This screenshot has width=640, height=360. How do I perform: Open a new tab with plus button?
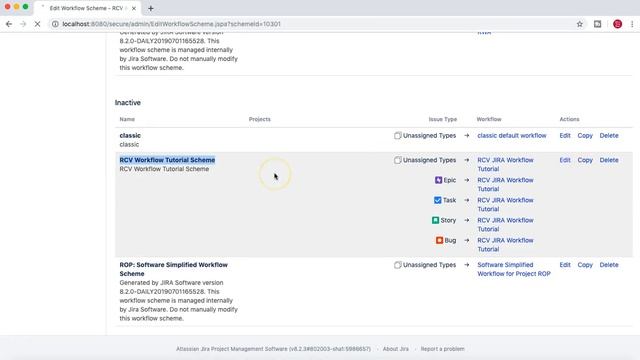[x=151, y=8]
